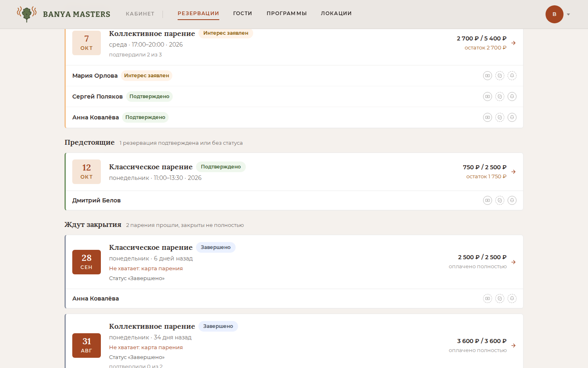Click guest name Дмитрий Белов
The width and height of the screenshot is (588, 368).
[x=96, y=200]
